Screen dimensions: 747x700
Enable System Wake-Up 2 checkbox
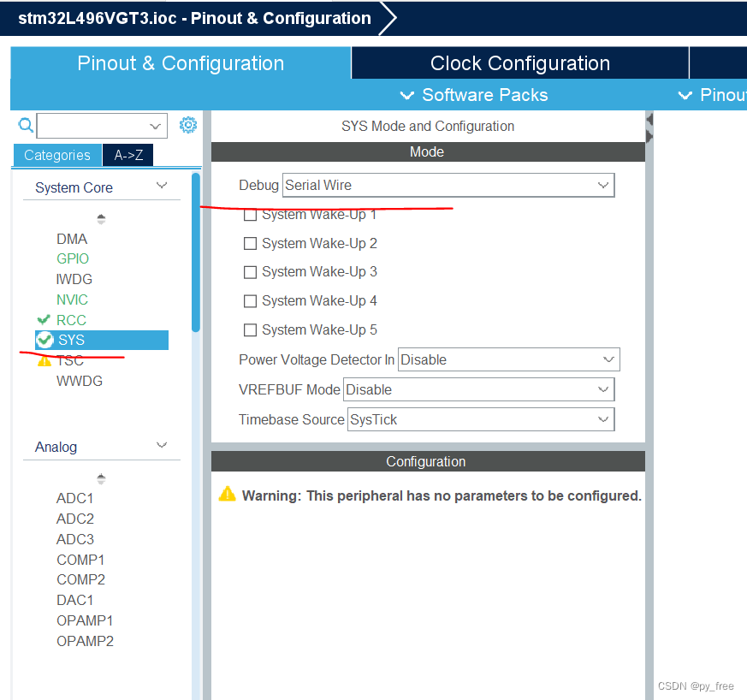coord(250,244)
